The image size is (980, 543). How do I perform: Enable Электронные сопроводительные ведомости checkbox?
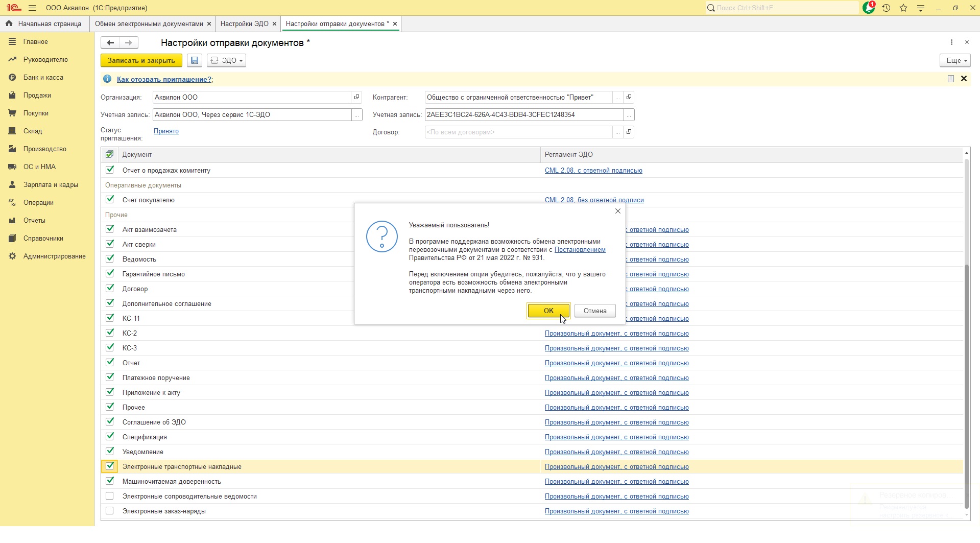coord(110,495)
